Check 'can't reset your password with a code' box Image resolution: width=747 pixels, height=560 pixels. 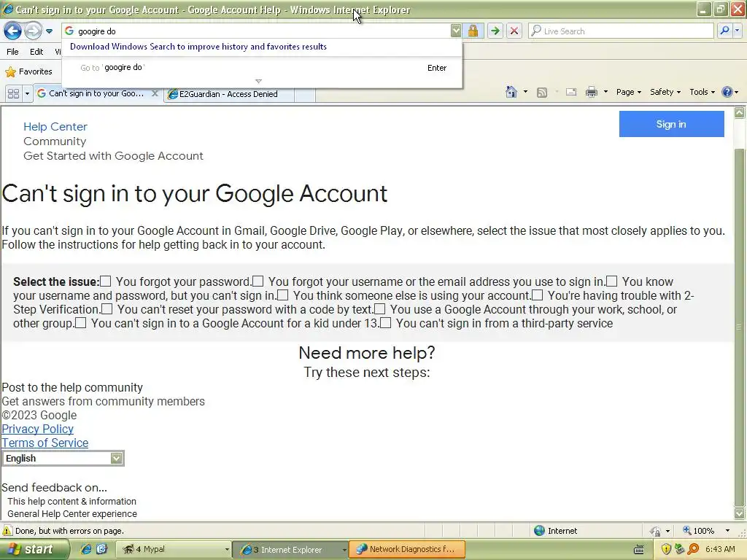[107, 309]
